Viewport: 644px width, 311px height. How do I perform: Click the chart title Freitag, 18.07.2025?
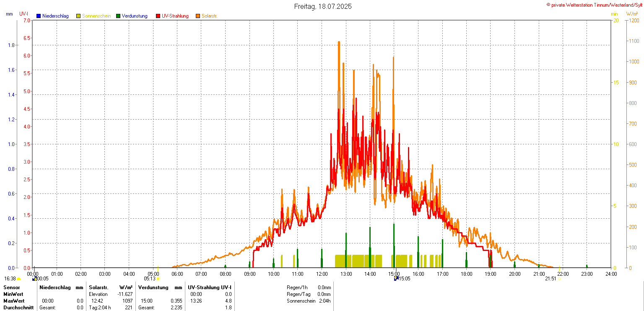(x=322, y=6)
